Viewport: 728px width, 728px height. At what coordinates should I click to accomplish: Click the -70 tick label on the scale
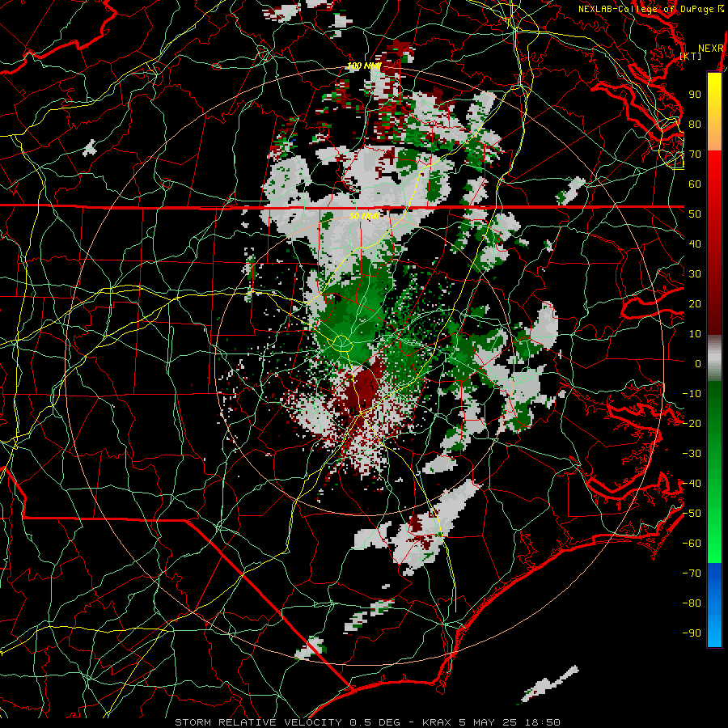click(x=692, y=574)
